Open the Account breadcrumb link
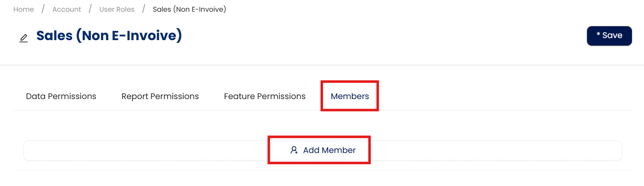Image resolution: width=644 pixels, height=186 pixels. click(x=67, y=9)
